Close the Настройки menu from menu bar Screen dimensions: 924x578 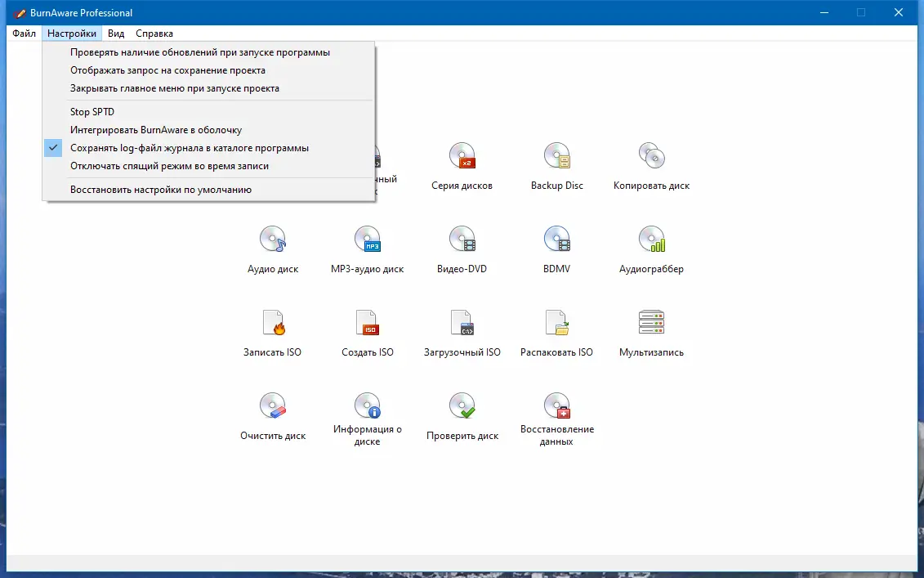tap(72, 34)
